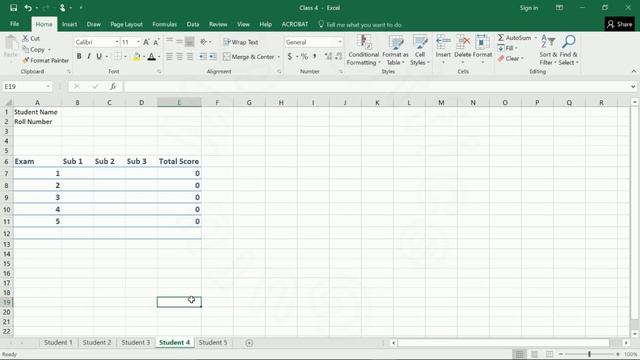Click the Increase Font Size icon
The height and width of the screenshot is (360, 640).
point(146,42)
